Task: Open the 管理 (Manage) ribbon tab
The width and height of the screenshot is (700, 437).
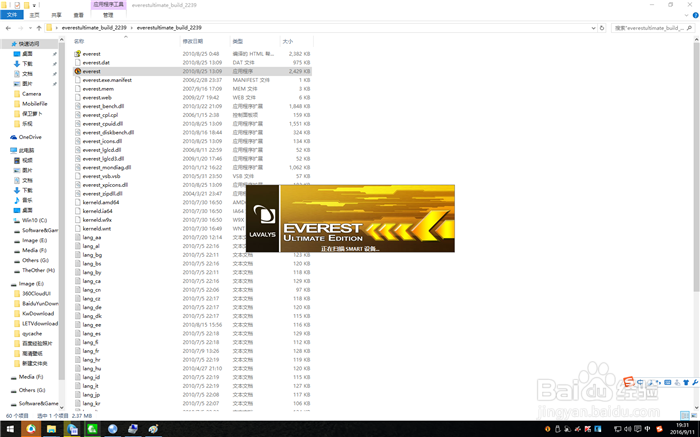Action: click(x=108, y=15)
